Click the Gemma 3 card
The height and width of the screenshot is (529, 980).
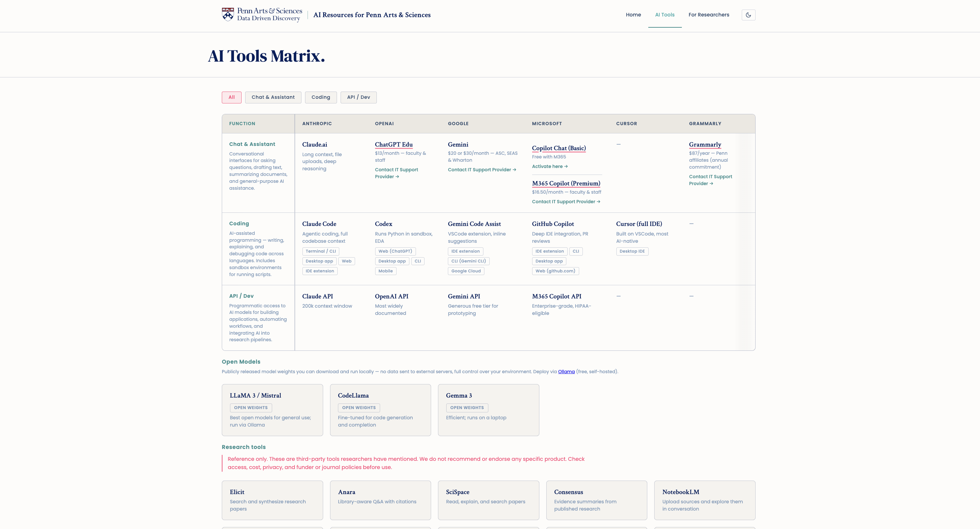pos(488,410)
